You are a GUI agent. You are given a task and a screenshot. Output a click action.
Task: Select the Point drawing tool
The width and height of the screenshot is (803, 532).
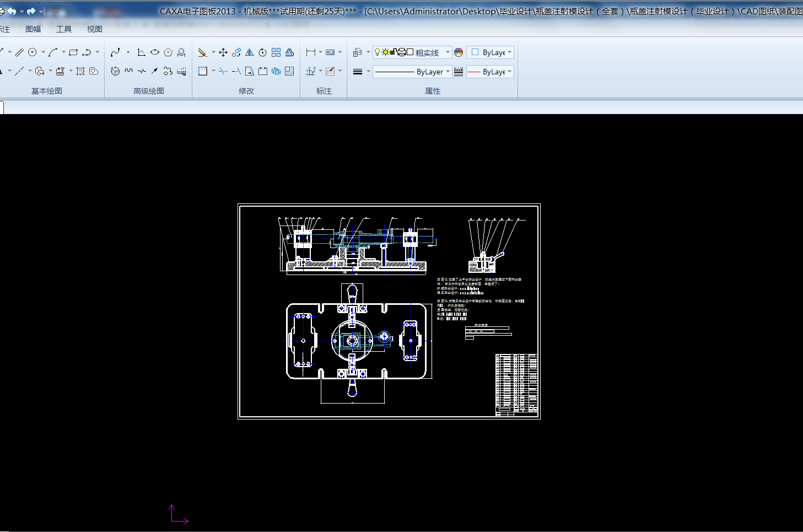click(x=128, y=52)
